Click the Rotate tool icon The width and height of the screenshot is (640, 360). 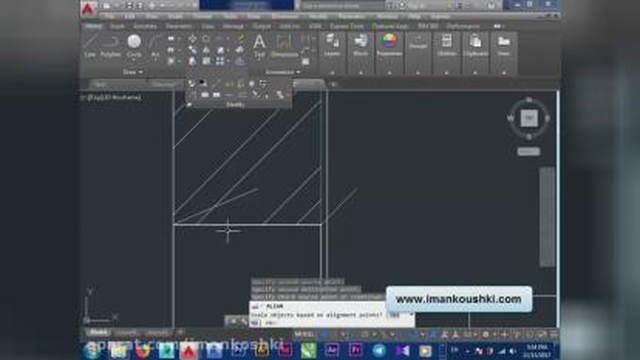tap(206, 39)
